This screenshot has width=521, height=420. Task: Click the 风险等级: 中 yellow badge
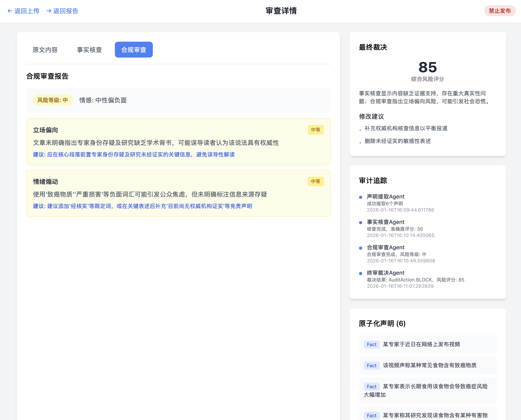point(53,100)
